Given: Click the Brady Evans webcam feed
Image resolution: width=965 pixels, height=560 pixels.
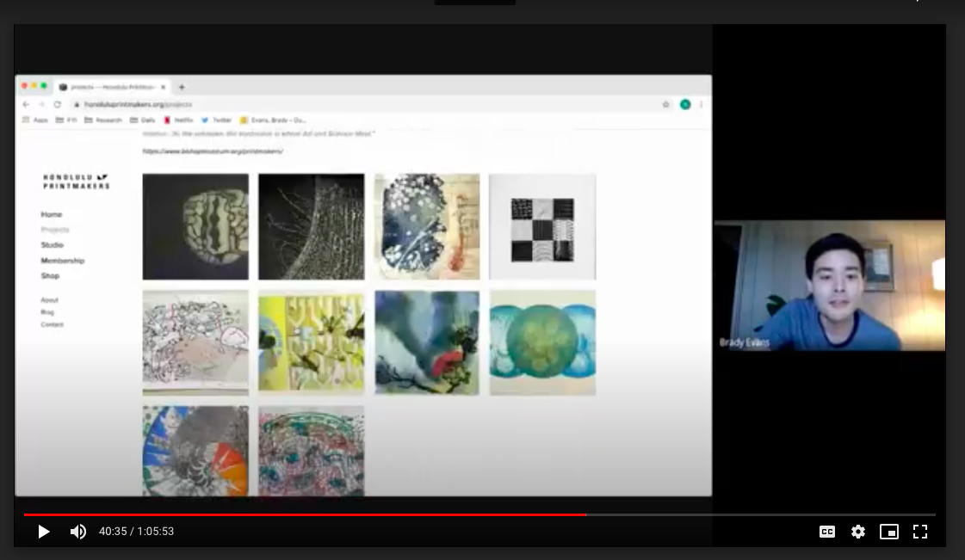Looking at the screenshot, I should pos(830,286).
